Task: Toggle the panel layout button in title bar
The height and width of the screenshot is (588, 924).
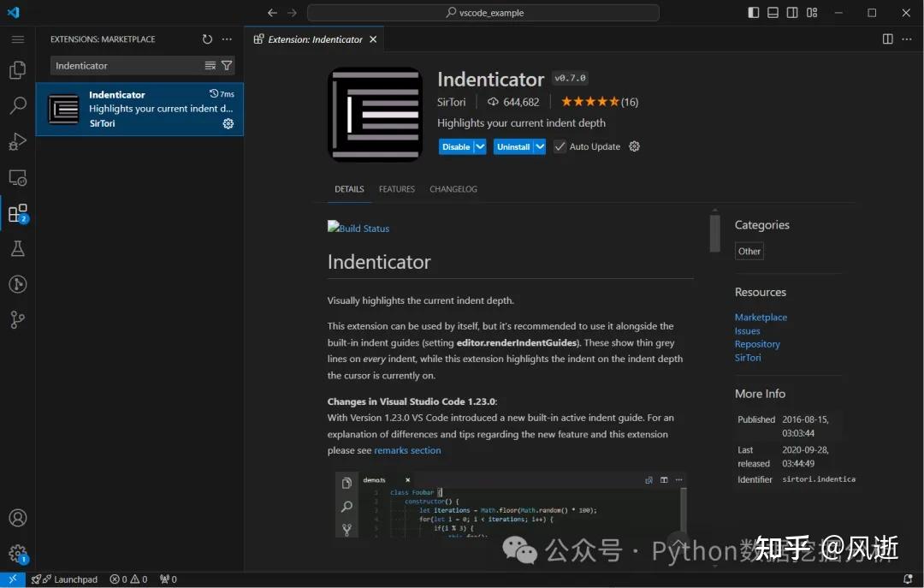Action: pyautogui.click(x=773, y=13)
